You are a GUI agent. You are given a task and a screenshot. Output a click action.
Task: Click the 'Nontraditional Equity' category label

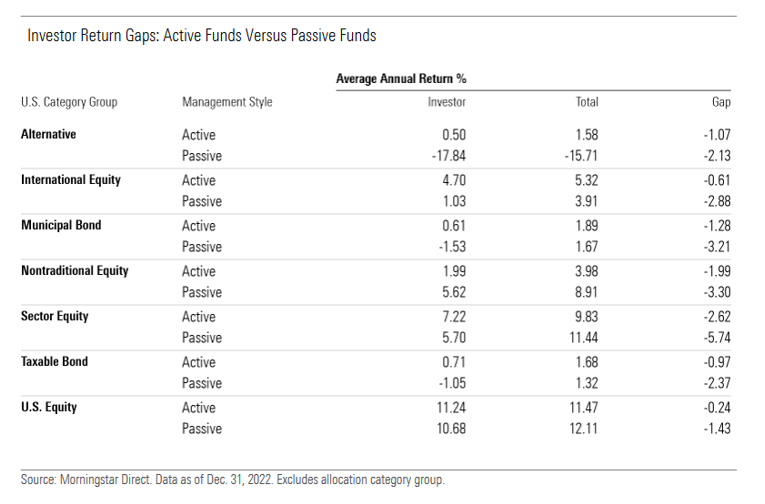pyautogui.click(x=75, y=271)
